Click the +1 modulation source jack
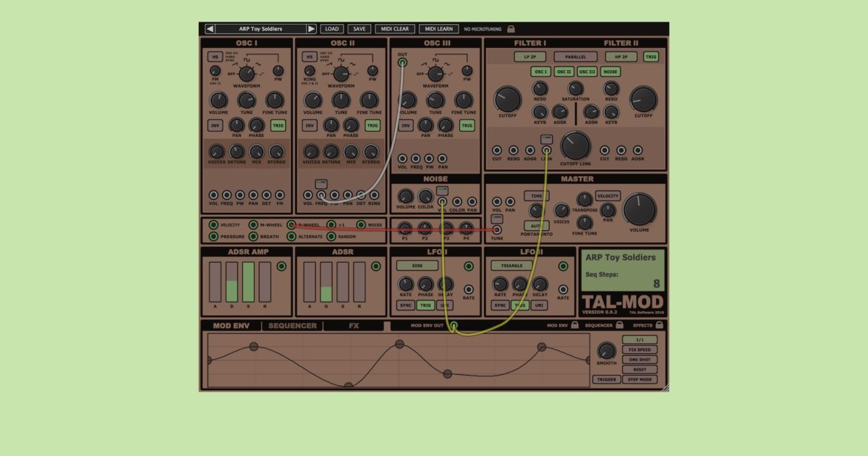Screen dimensions: 868x456 pos(331,225)
